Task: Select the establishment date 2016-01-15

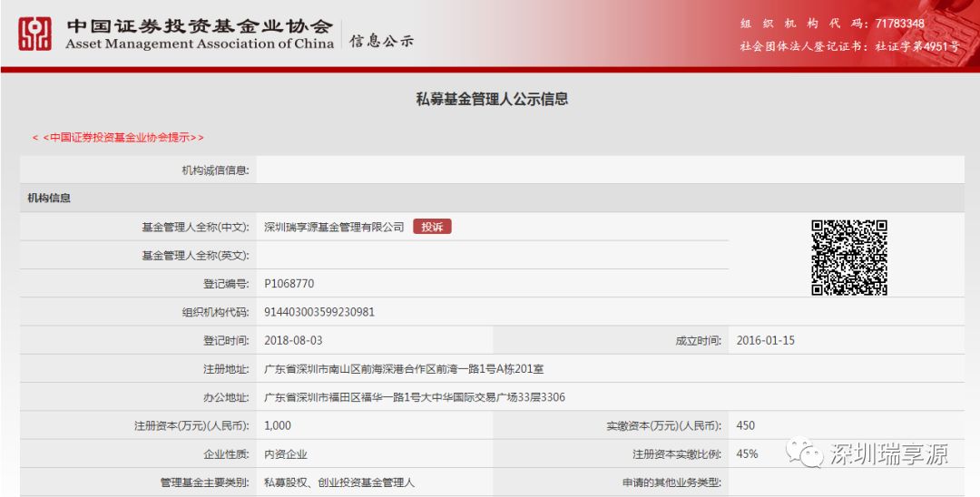Action: pyautogui.click(x=766, y=340)
